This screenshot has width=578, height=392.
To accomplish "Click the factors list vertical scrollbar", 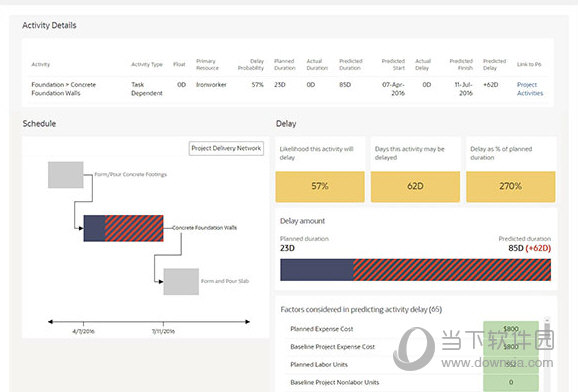I will pyautogui.click(x=547, y=354).
